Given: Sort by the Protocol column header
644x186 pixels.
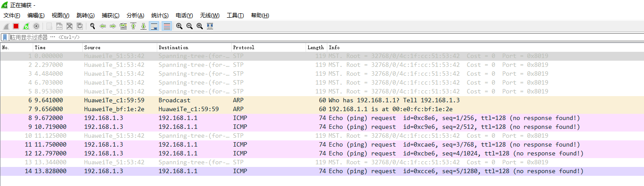Looking at the screenshot, I should point(268,47).
